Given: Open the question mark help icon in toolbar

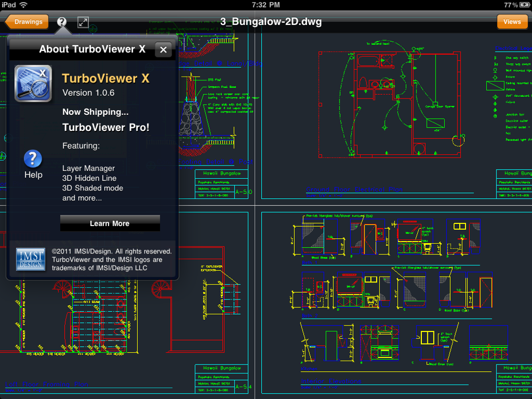Looking at the screenshot, I should point(61,22).
